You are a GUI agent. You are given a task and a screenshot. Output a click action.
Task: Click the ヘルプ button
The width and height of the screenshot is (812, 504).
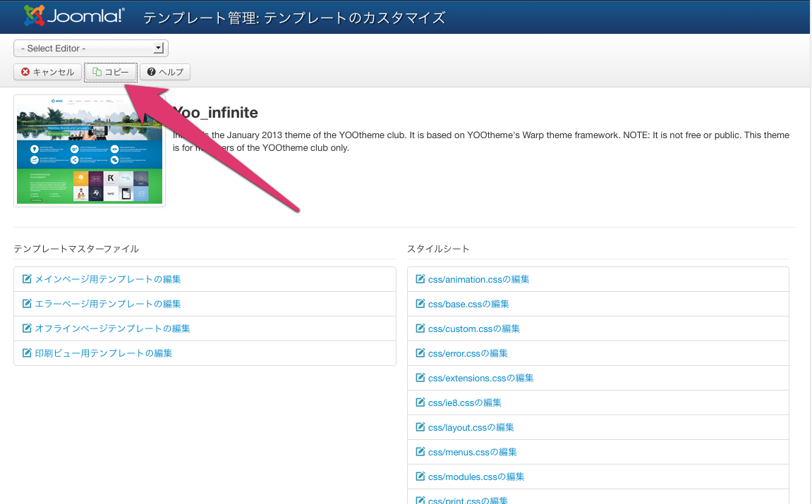(164, 71)
